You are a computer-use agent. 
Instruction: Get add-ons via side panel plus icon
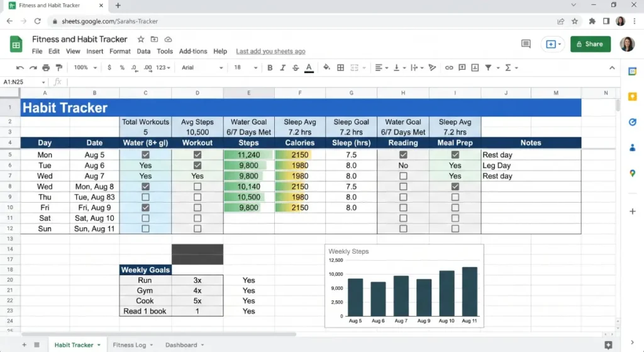pyautogui.click(x=633, y=212)
